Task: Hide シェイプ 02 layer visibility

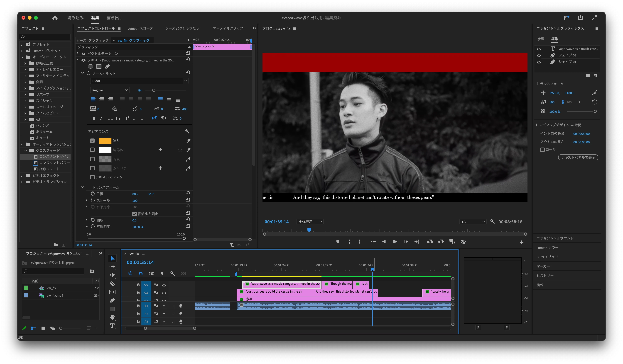Action: [539, 55]
